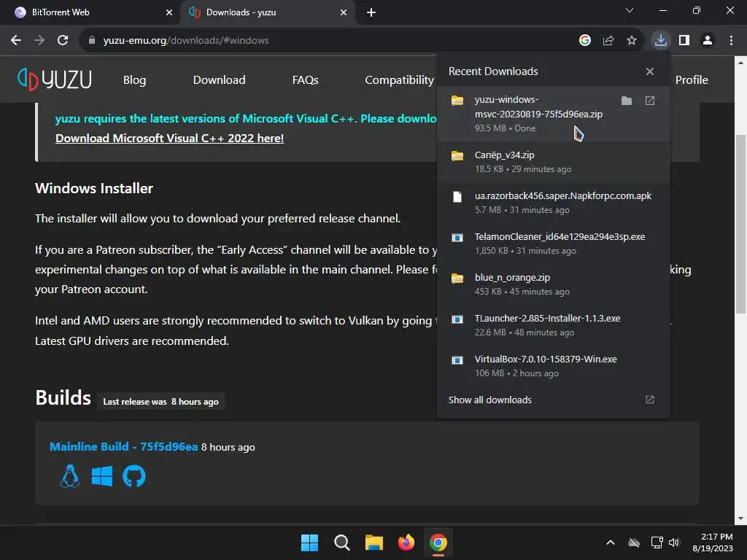This screenshot has height=560, width=747.
Task: Reload the page
Action: coord(63,40)
